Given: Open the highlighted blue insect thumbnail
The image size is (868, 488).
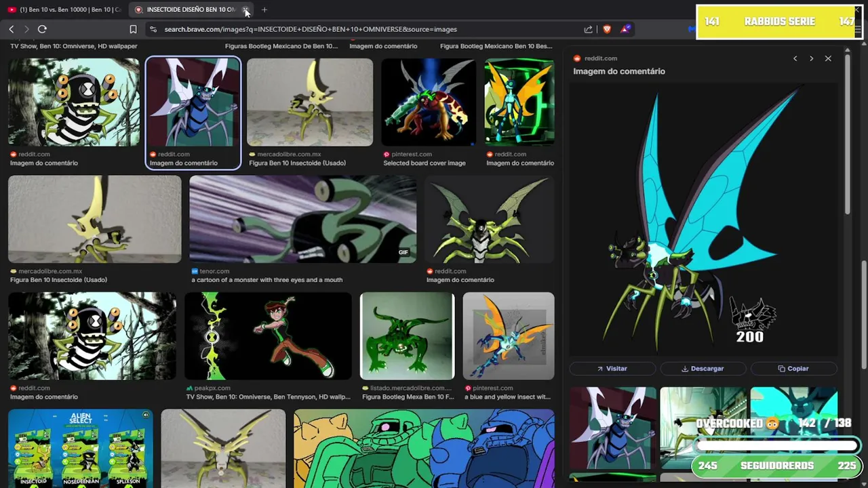Looking at the screenshot, I should (x=193, y=102).
